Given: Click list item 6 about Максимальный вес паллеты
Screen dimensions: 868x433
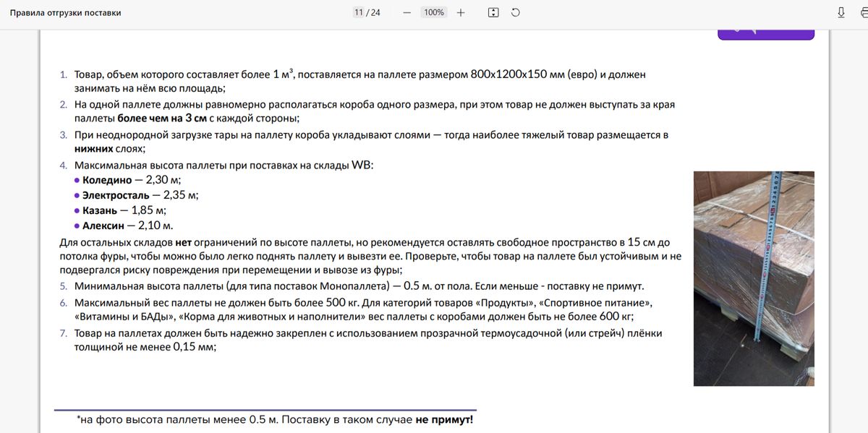Looking at the screenshot, I should tap(356, 309).
